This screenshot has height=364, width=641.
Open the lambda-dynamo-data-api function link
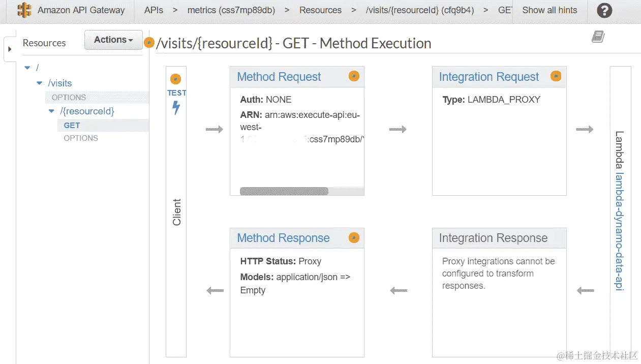point(620,231)
